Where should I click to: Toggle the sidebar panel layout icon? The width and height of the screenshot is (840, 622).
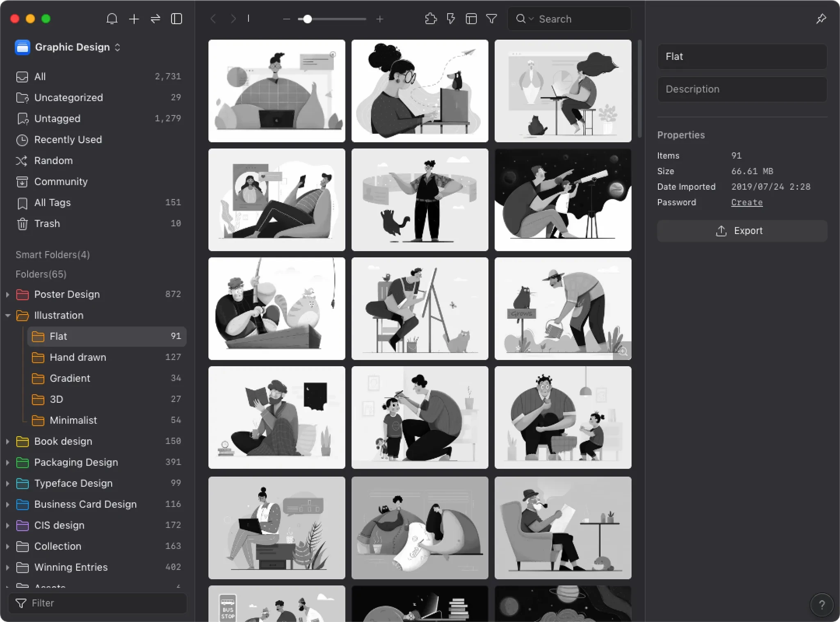point(176,19)
